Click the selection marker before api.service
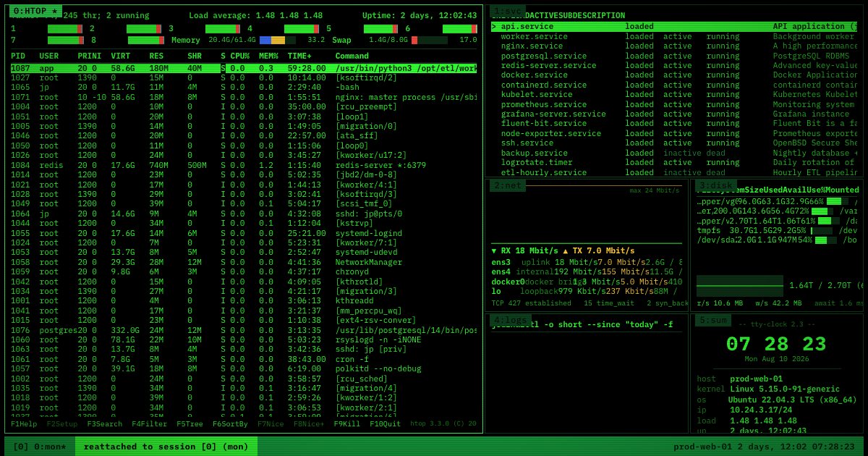Image resolution: width=868 pixels, height=456 pixels. [x=494, y=26]
